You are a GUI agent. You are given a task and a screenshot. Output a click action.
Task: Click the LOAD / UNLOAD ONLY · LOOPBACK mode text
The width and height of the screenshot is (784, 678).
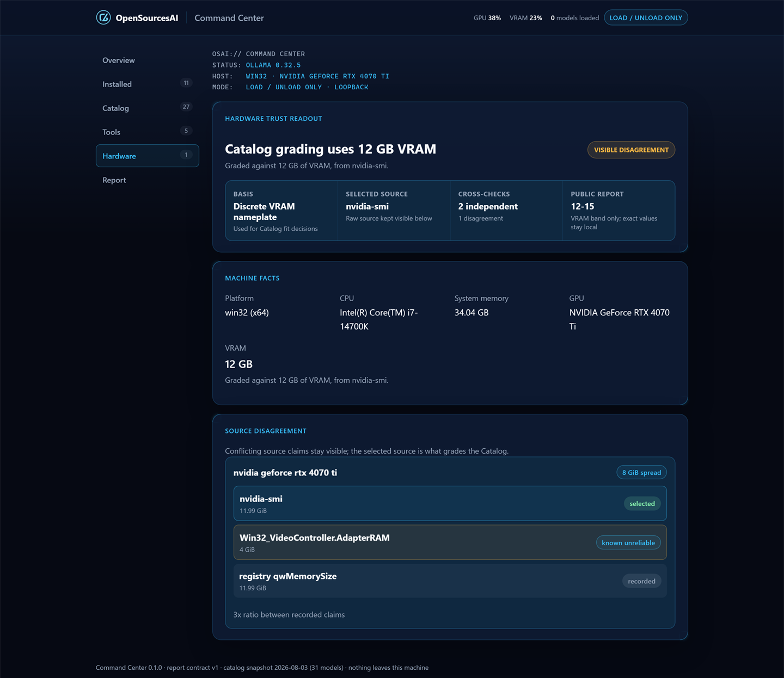pos(307,87)
